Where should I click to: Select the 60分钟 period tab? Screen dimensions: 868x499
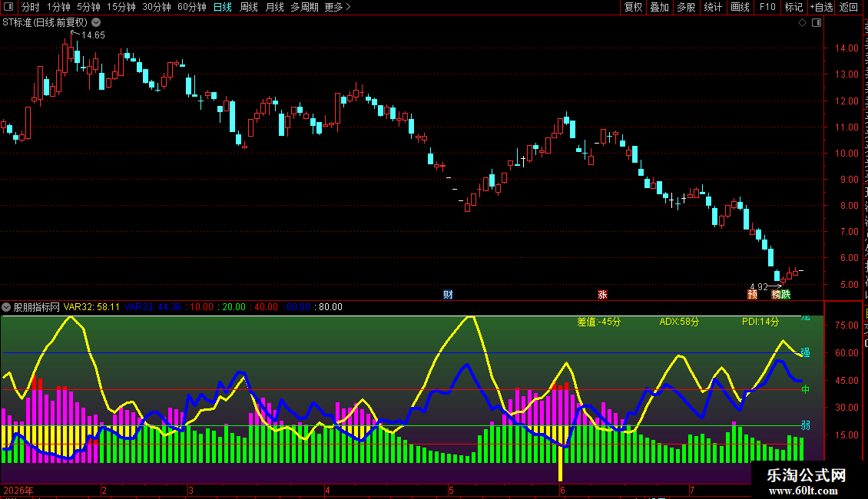(192, 7)
